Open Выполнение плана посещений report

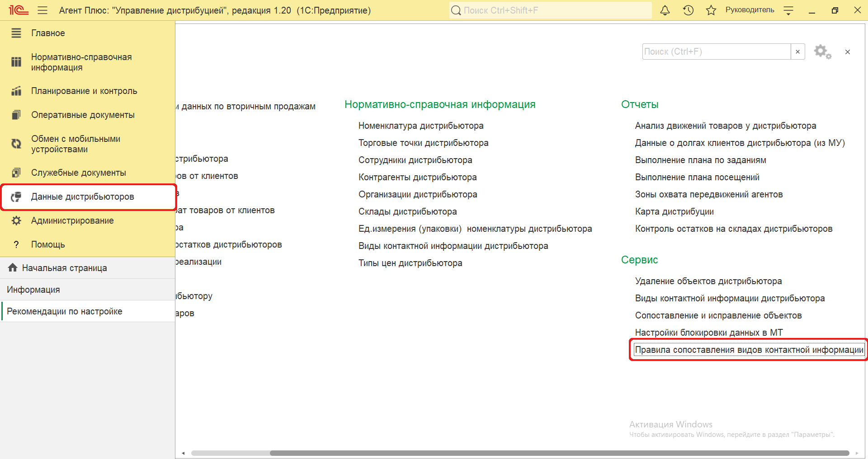(x=697, y=177)
